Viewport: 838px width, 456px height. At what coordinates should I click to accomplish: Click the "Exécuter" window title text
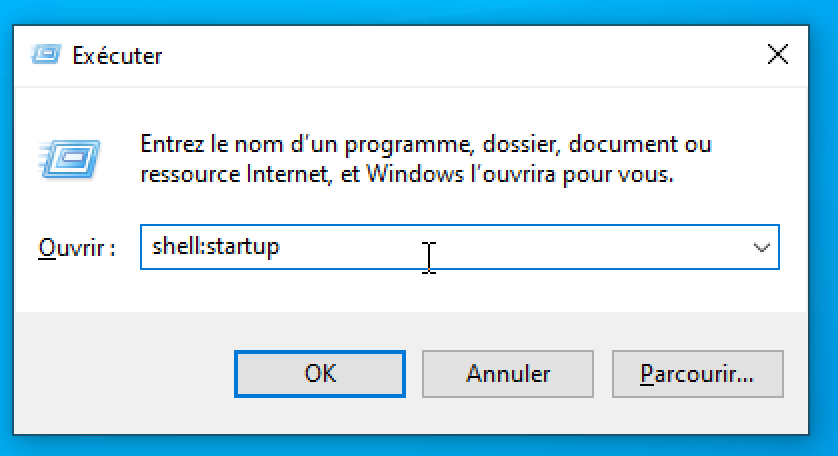pos(117,56)
